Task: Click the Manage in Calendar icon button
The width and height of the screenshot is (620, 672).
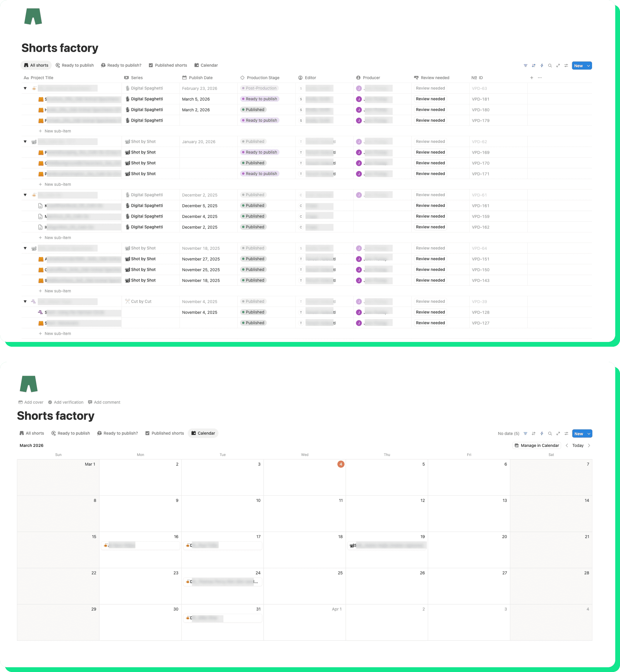Action: pos(536,445)
